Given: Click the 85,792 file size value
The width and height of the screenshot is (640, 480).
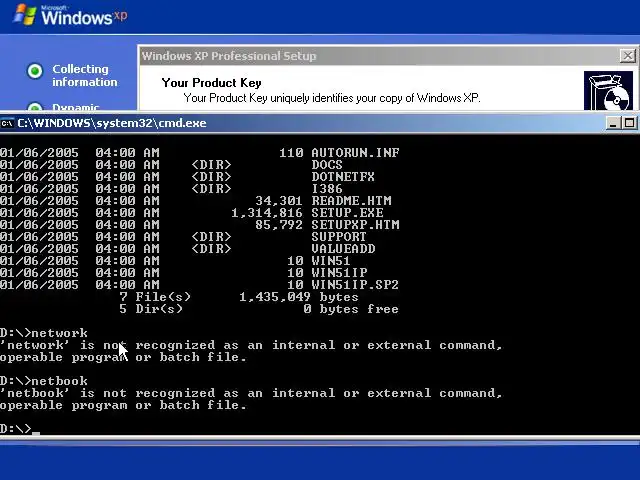Looking at the screenshot, I should click(279, 225).
